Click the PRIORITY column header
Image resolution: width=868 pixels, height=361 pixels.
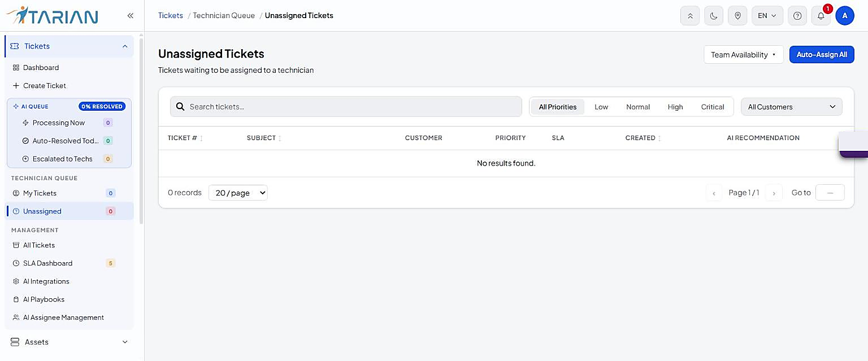point(510,138)
